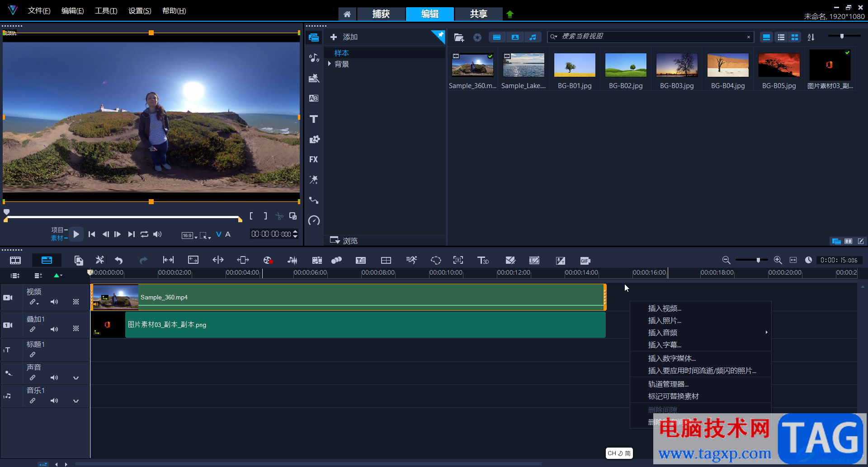Switch to Timeline view icon

pyautogui.click(x=47, y=260)
